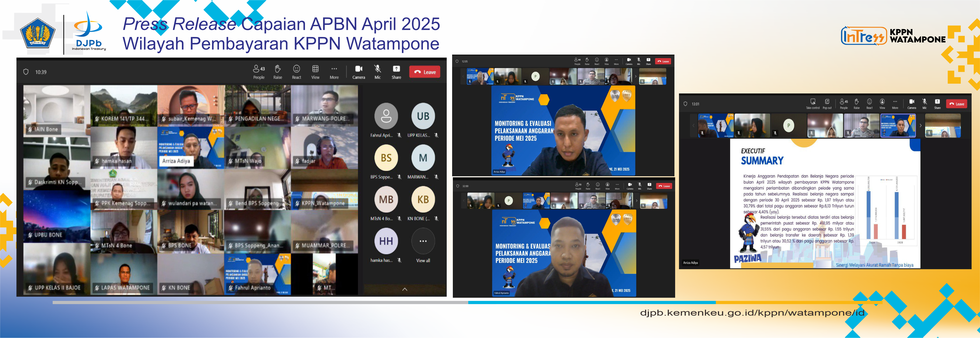
Task: Toggle Camera in the 12:05 meeting
Action: [x=629, y=61]
